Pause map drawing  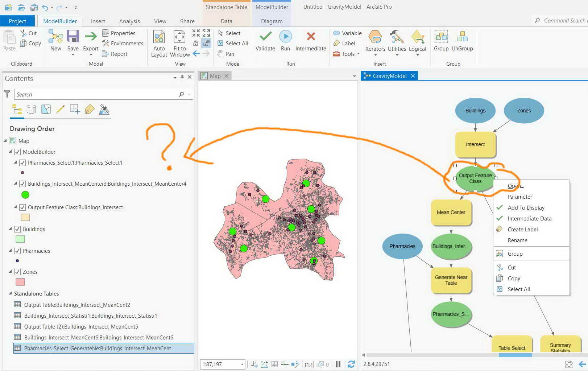click(x=338, y=364)
